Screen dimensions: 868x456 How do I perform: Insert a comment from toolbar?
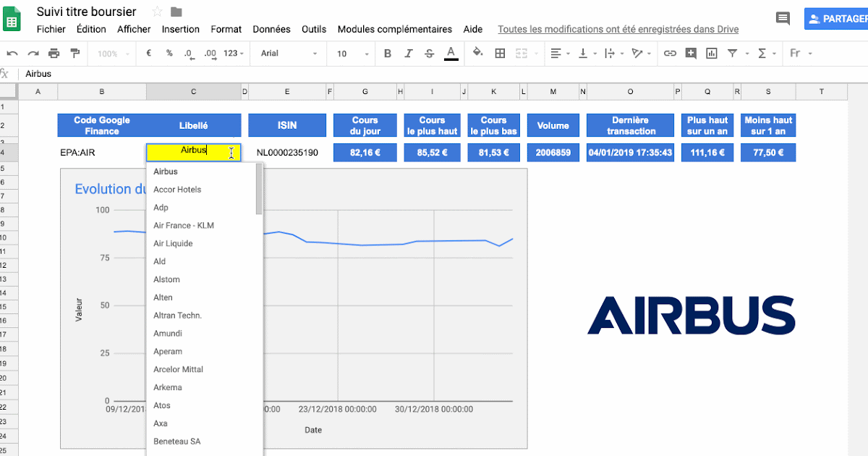[x=691, y=54]
